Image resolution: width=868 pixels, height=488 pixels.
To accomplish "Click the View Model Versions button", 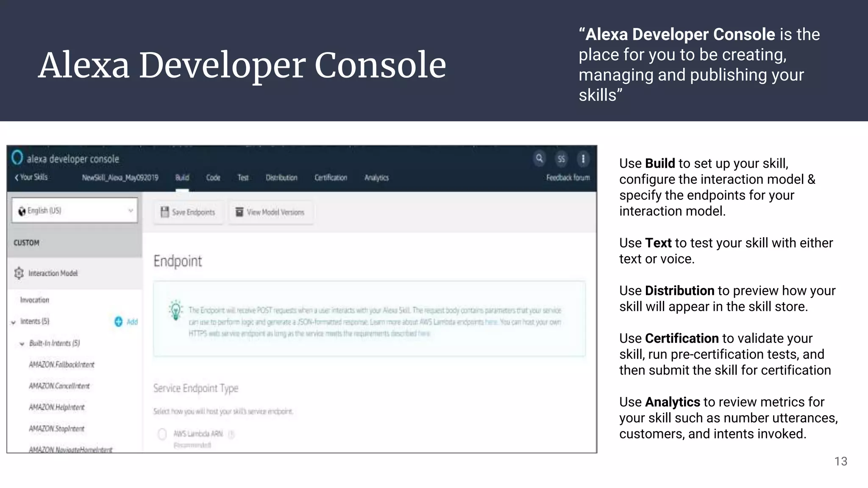I will coord(271,212).
